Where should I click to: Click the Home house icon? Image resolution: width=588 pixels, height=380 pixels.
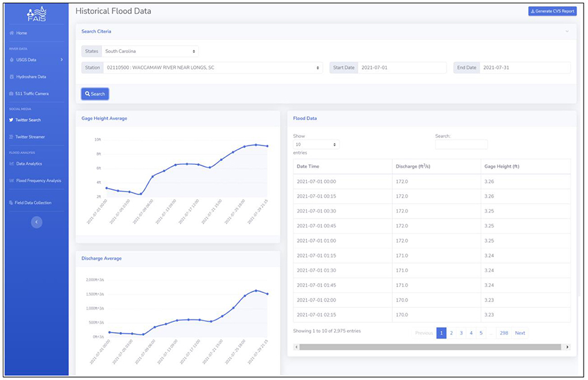12,33
